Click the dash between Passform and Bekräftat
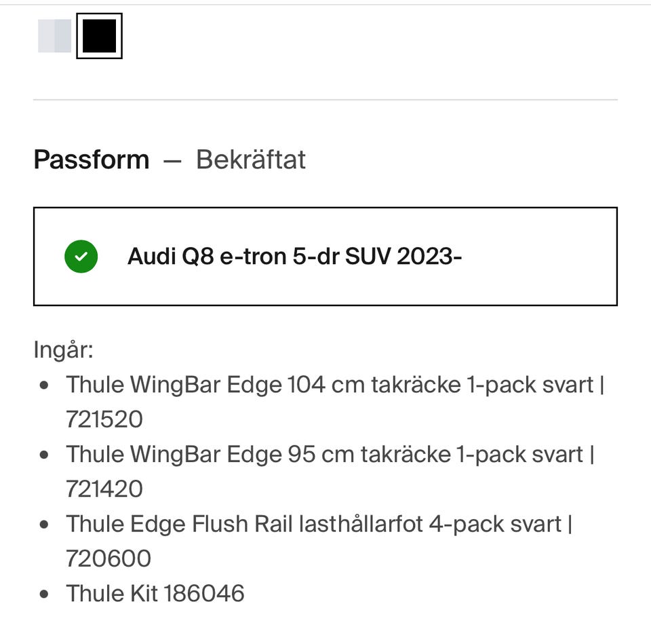Screen dimensions: 651x644 tap(172, 161)
